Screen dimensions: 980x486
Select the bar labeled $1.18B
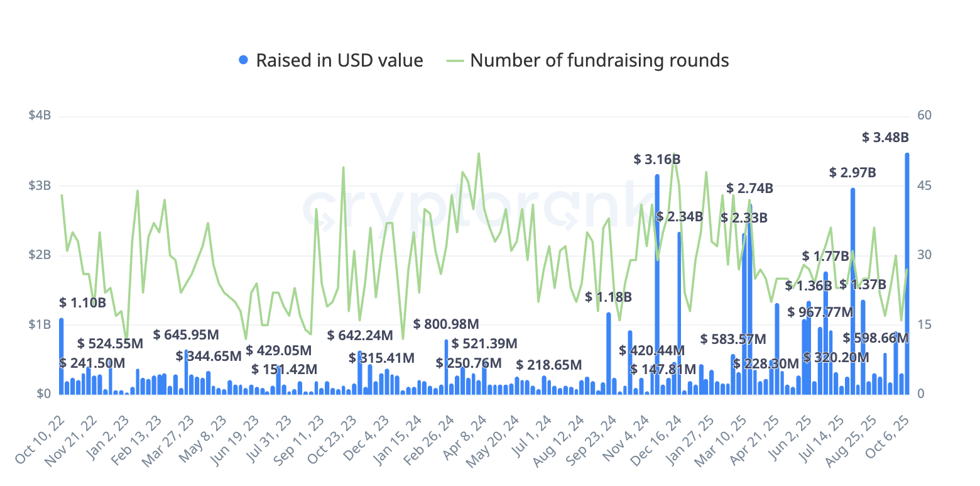click(608, 353)
